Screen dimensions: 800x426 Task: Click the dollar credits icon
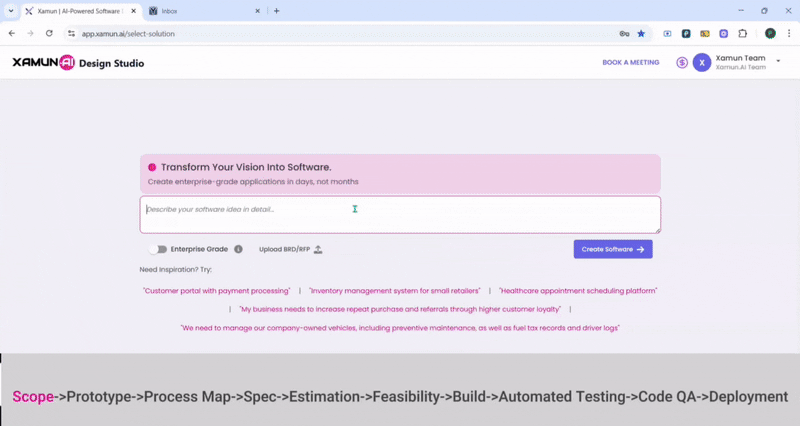682,63
